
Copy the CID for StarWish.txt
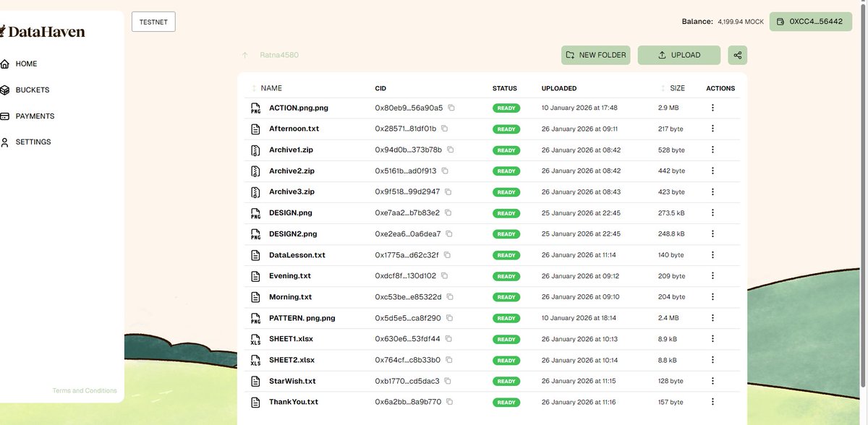447,381
